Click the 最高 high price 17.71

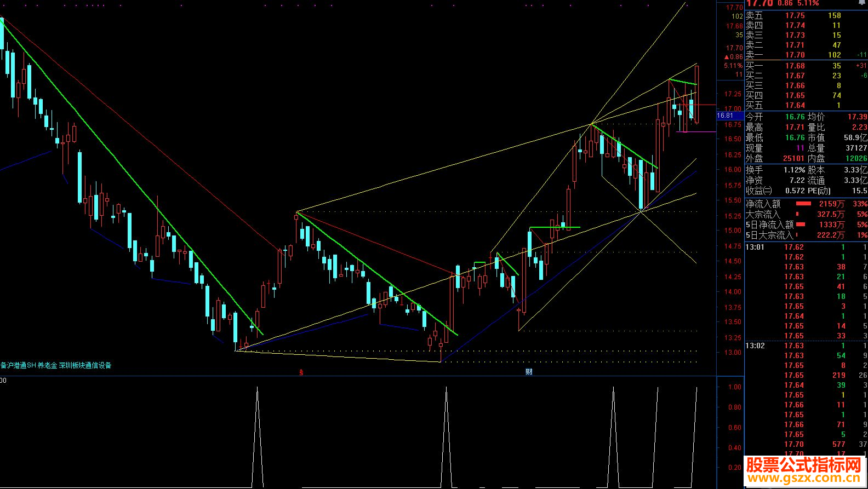(x=795, y=127)
